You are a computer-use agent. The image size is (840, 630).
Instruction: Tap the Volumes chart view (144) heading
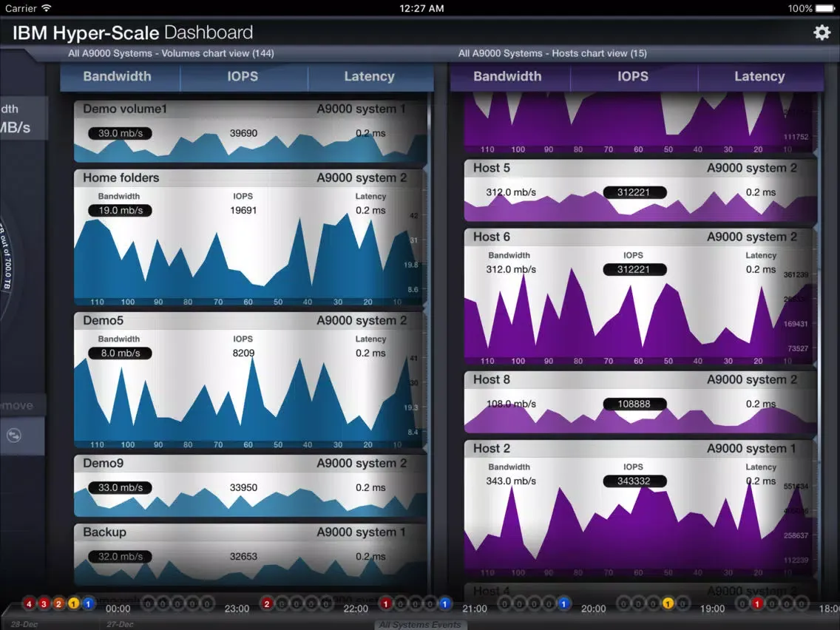click(x=171, y=53)
